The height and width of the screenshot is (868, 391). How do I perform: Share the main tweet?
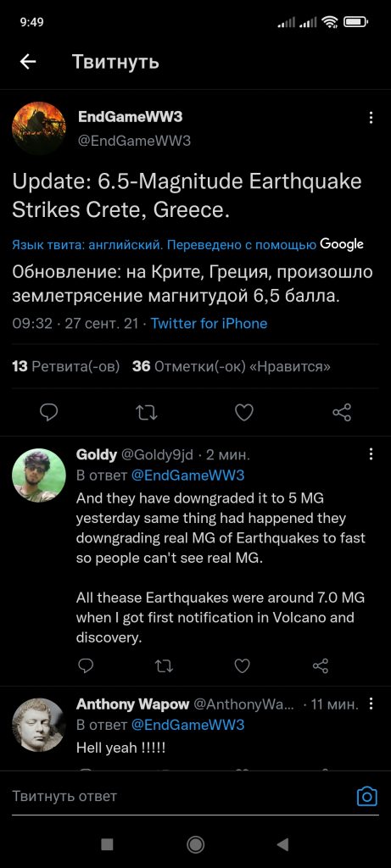pyautogui.click(x=342, y=413)
